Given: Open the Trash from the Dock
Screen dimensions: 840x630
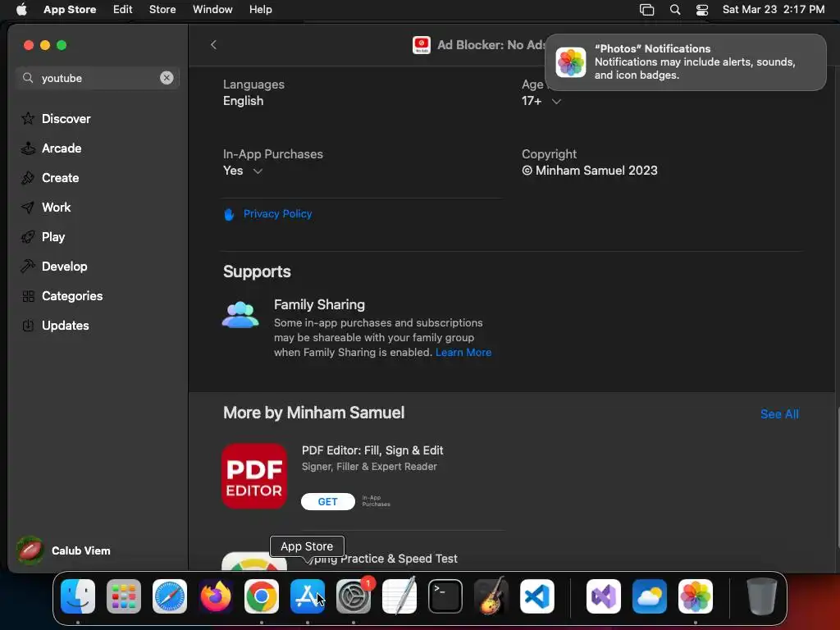Looking at the screenshot, I should [762, 596].
